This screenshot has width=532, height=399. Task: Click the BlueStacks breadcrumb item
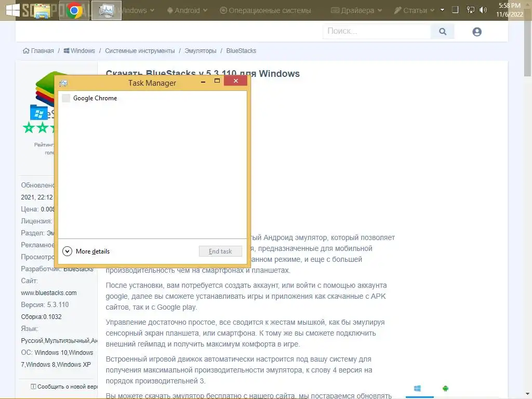point(241,51)
